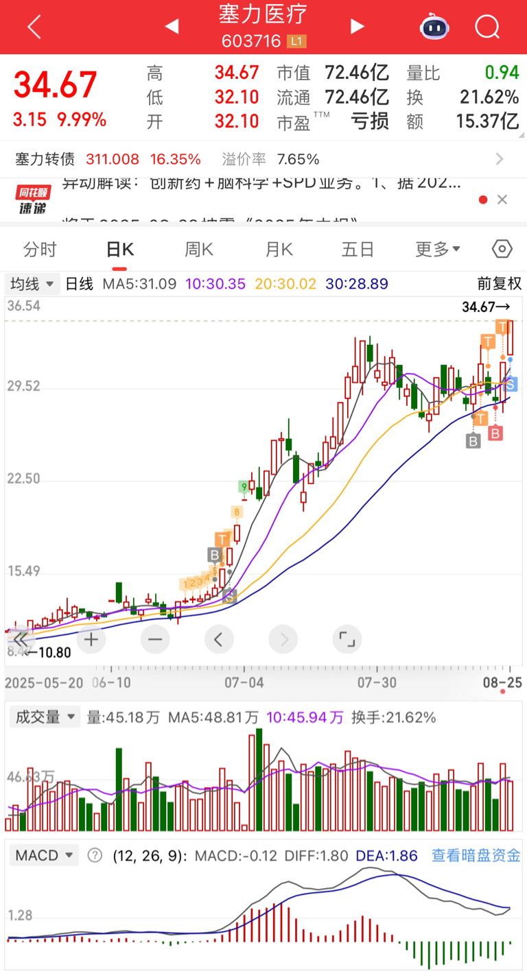Tap the 额 15.37亿 amount value

(488, 121)
